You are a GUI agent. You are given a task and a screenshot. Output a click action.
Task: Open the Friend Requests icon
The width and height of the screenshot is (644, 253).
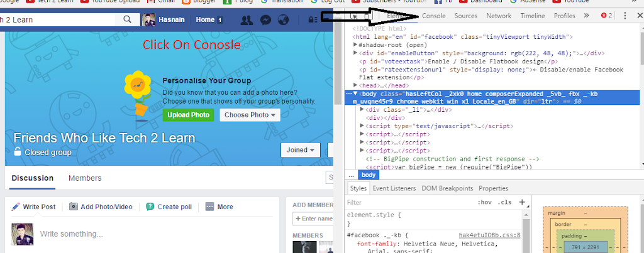click(x=247, y=19)
